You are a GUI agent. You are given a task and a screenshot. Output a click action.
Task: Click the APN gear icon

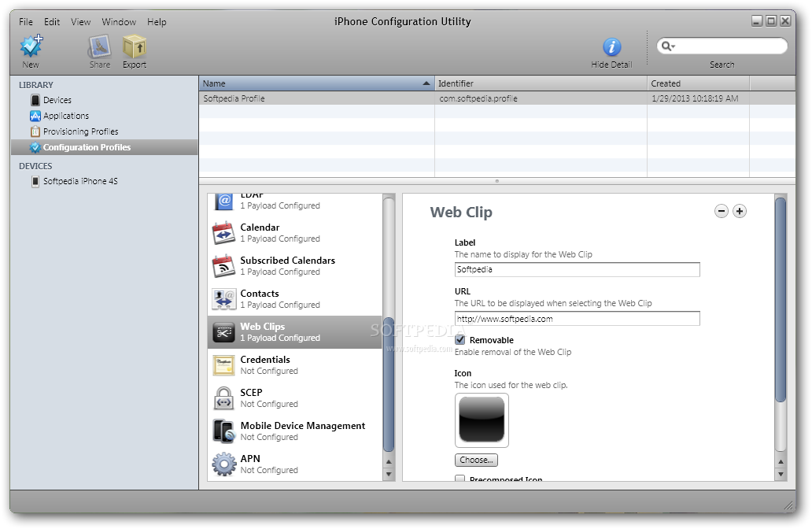click(x=223, y=464)
